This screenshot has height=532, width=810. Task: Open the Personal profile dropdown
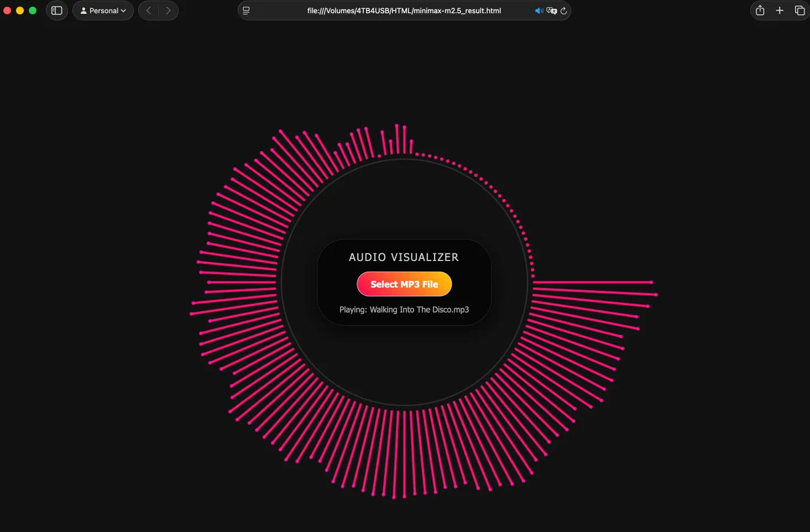click(x=103, y=11)
